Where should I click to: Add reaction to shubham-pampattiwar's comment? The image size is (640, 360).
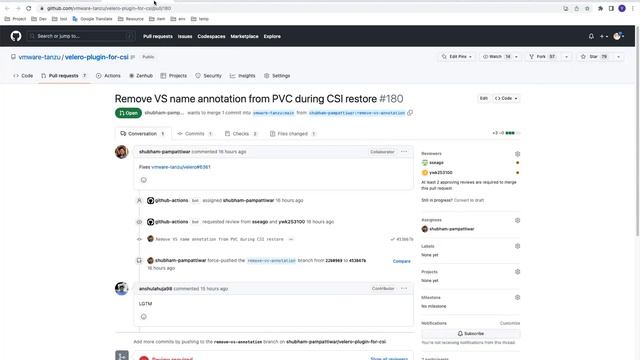[144, 180]
